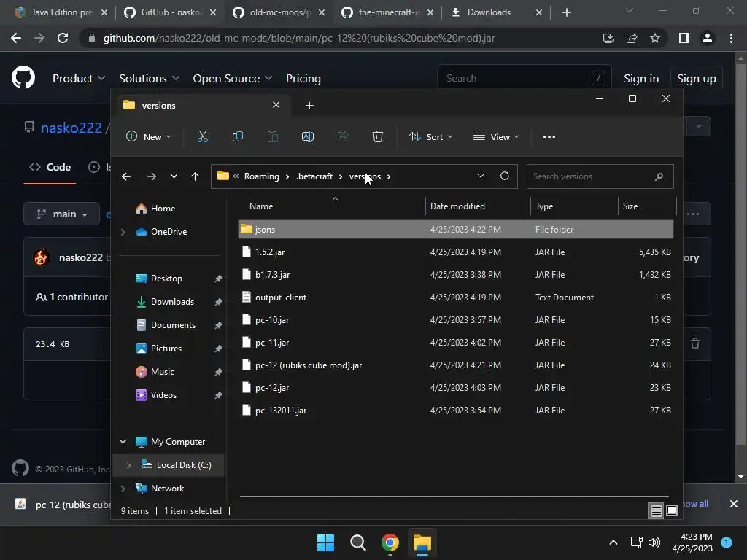Click the GitHub logo in page header
Screen dimensions: 747x560
click(x=23, y=77)
